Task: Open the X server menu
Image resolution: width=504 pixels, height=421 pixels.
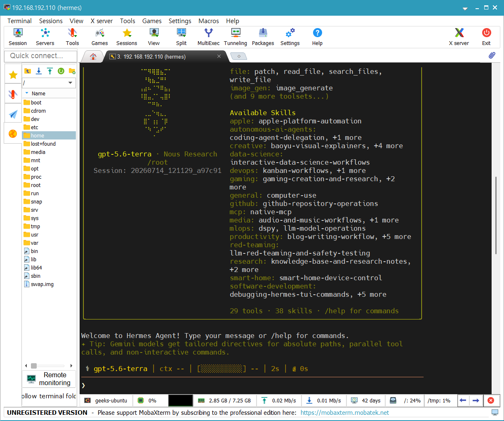Action: pyautogui.click(x=101, y=21)
